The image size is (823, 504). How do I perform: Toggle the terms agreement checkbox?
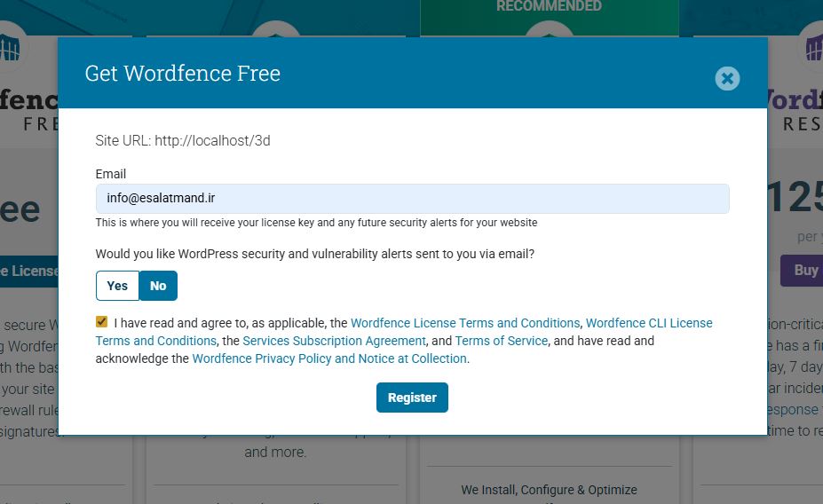(102, 322)
